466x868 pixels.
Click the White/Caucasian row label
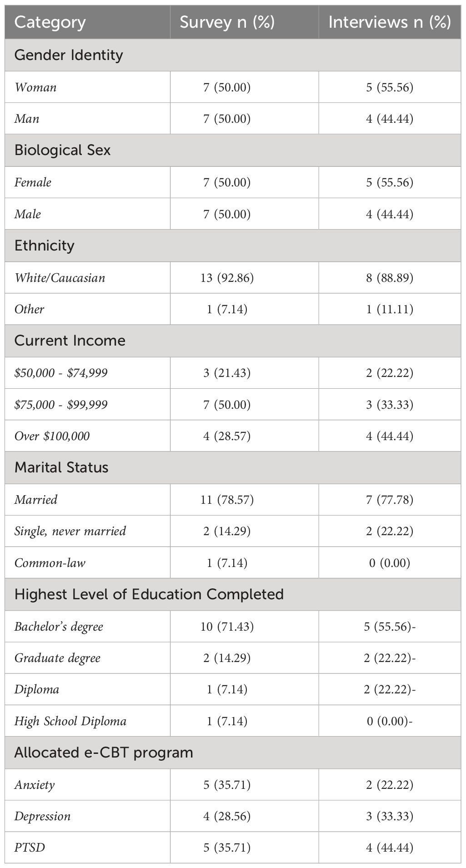(60, 277)
